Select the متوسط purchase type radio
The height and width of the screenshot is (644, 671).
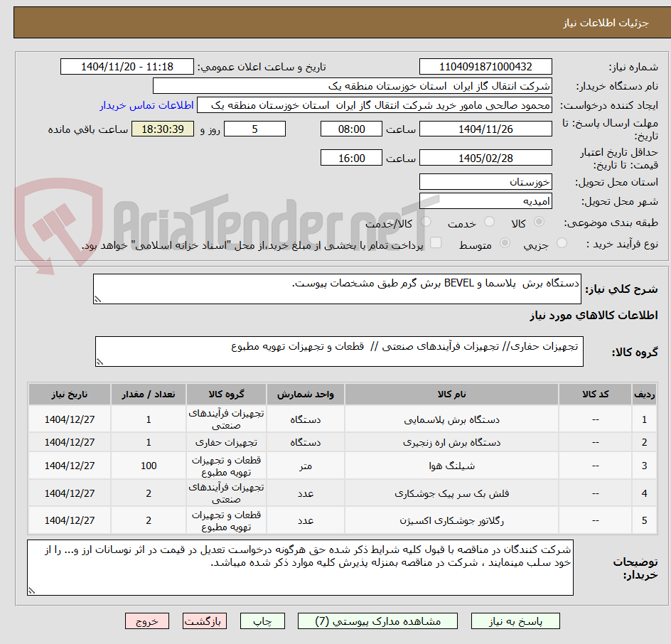coord(505,243)
